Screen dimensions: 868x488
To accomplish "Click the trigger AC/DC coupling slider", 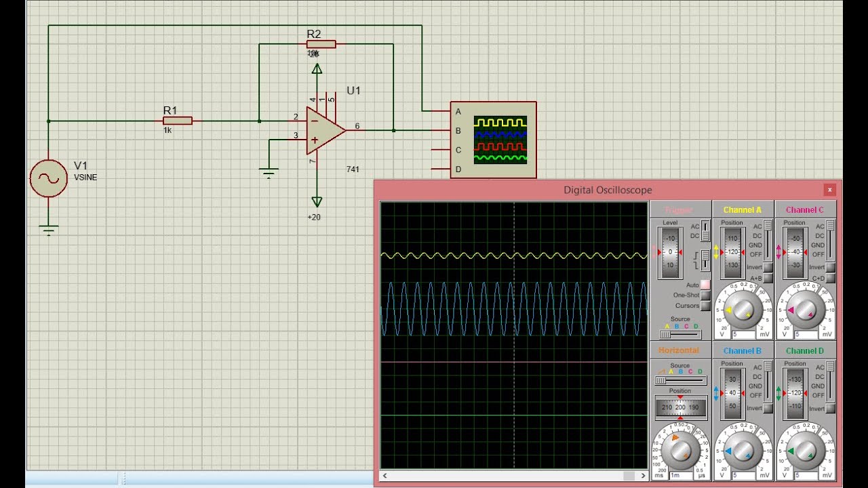I will click(705, 230).
